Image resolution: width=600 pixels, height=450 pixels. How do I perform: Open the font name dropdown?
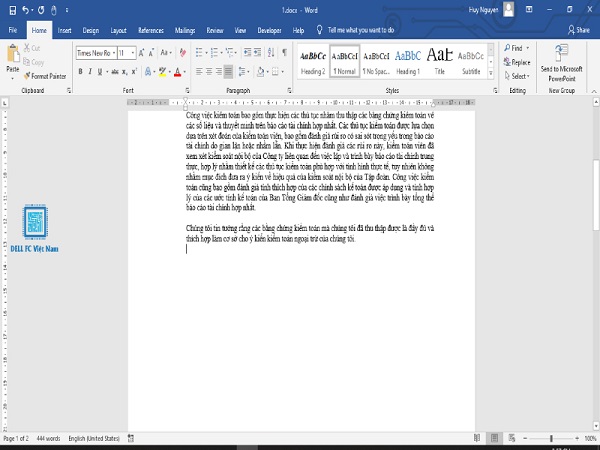pos(114,53)
